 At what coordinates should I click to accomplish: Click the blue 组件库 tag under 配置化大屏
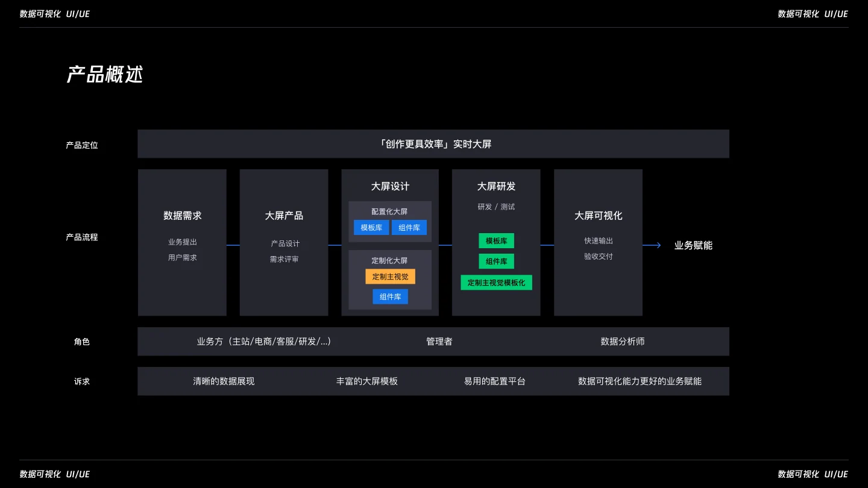409,228
